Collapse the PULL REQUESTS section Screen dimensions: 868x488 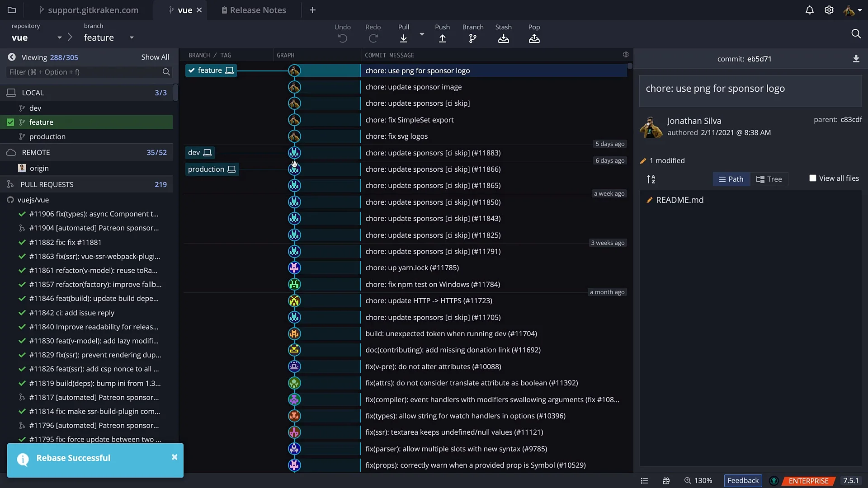point(47,184)
